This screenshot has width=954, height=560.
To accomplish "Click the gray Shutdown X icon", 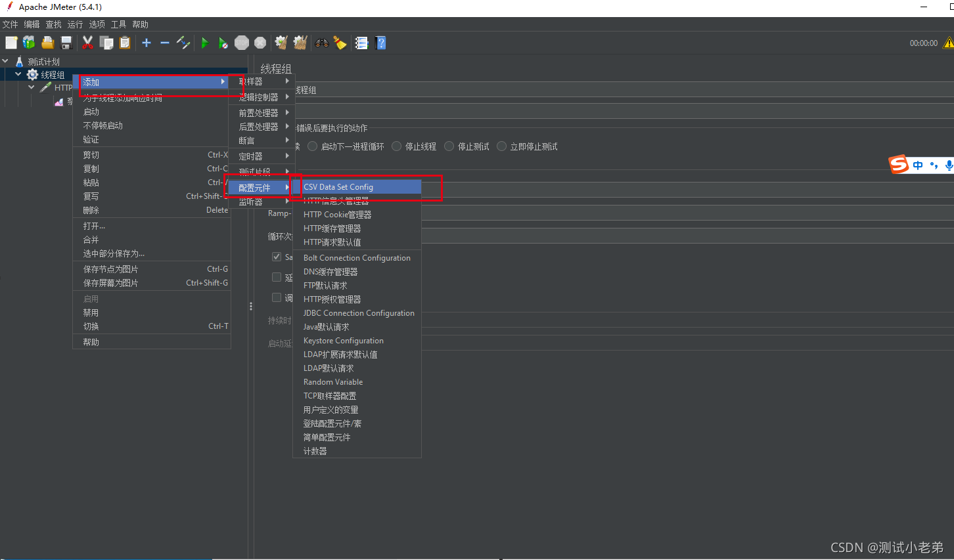I will [x=260, y=43].
